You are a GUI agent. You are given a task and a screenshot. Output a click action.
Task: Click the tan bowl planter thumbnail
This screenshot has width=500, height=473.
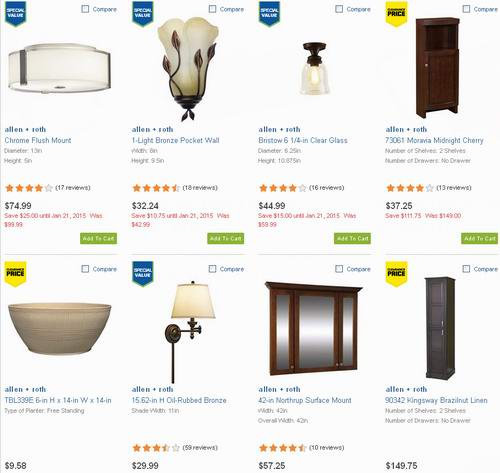point(60,328)
